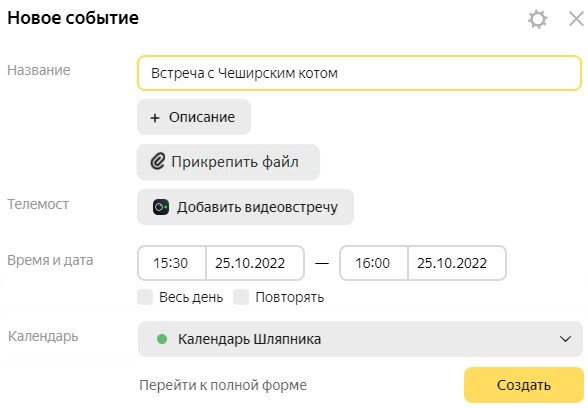
Task: Click the green calendar color dot
Action: pos(162,339)
